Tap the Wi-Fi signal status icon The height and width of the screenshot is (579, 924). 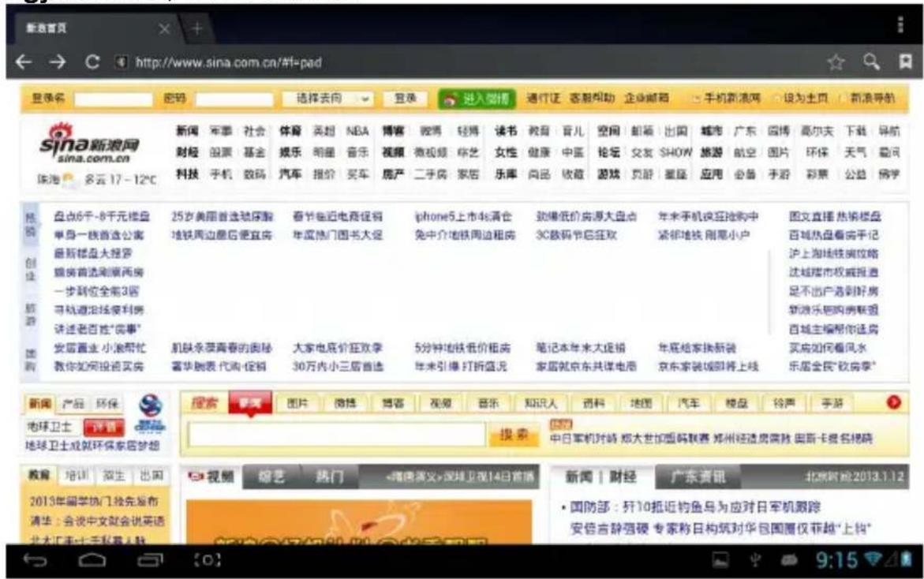pyautogui.click(x=874, y=558)
